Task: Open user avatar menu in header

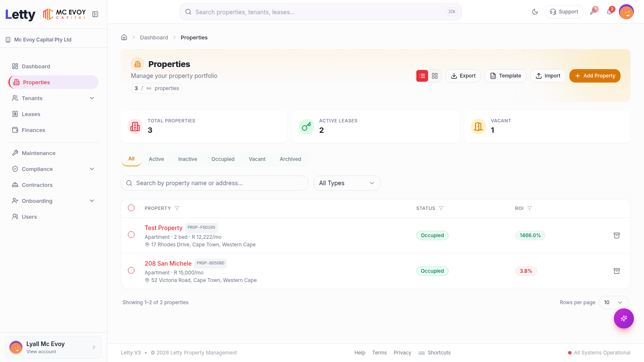Action: pos(626,12)
